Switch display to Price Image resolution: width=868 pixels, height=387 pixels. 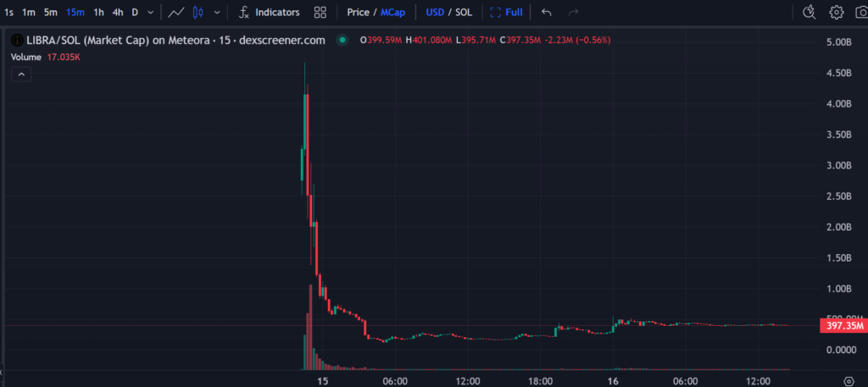click(358, 13)
